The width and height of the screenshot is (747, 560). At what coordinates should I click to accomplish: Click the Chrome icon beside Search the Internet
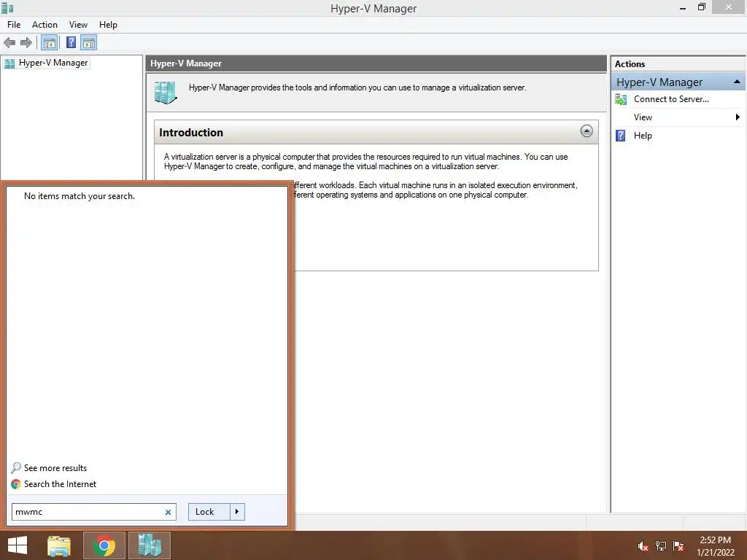pos(16,484)
